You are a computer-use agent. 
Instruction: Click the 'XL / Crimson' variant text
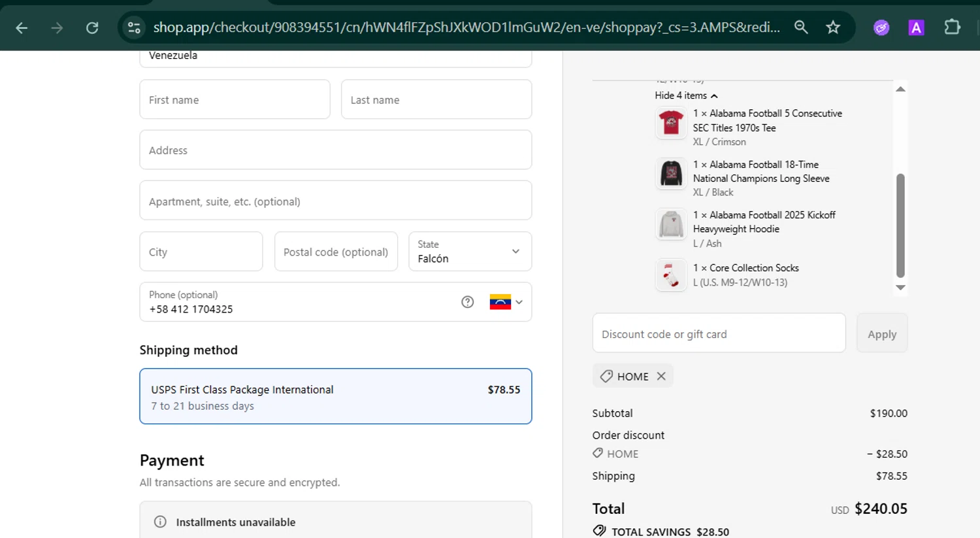719,142
